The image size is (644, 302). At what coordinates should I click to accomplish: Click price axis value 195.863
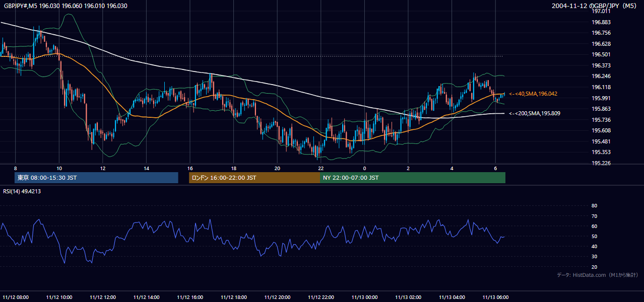pyautogui.click(x=601, y=109)
